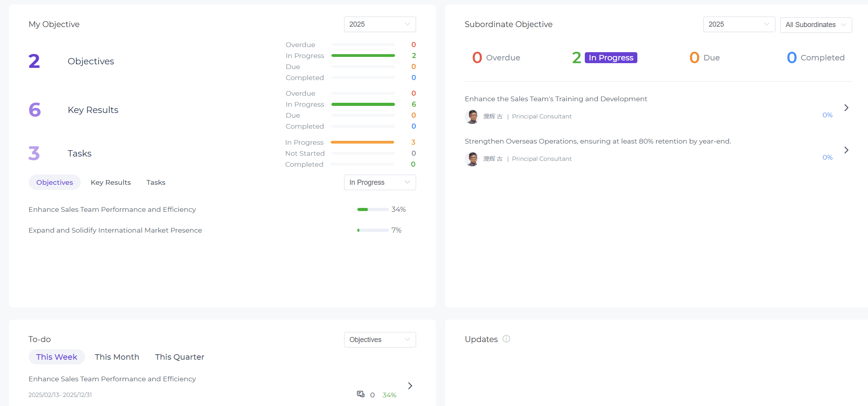Open arrow for Enhance Sales Team's Training objective

846,108
